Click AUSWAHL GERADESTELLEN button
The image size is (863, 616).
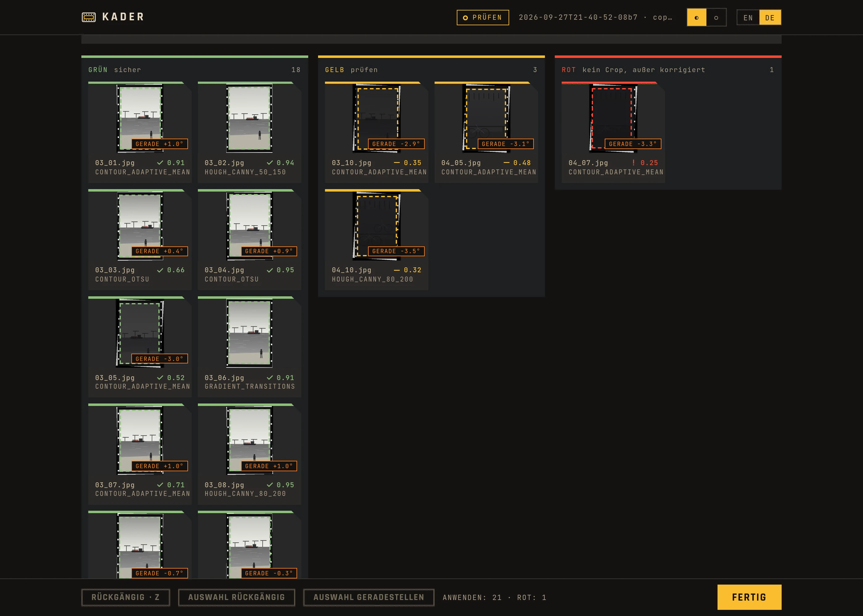(x=369, y=597)
